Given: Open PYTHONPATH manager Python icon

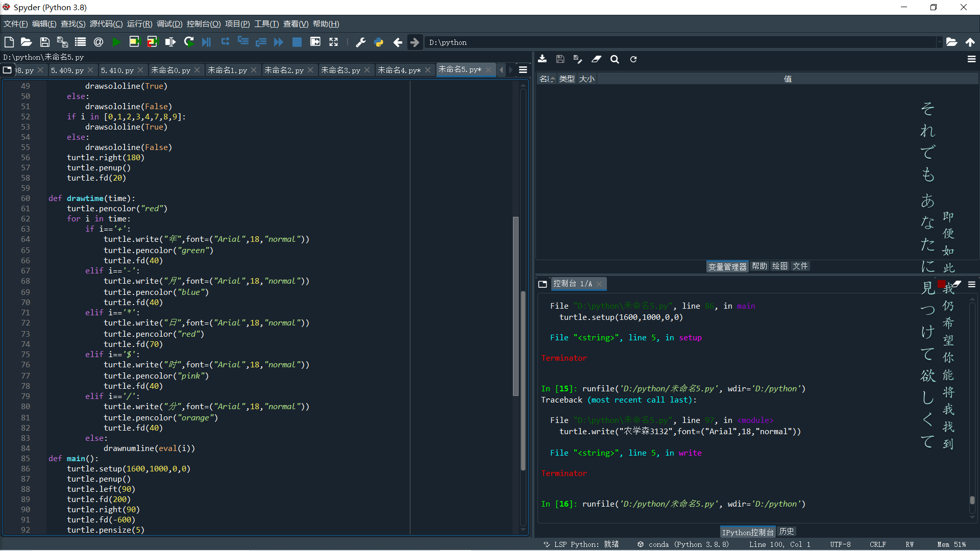Looking at the screenshot, I should coord(379,42).
